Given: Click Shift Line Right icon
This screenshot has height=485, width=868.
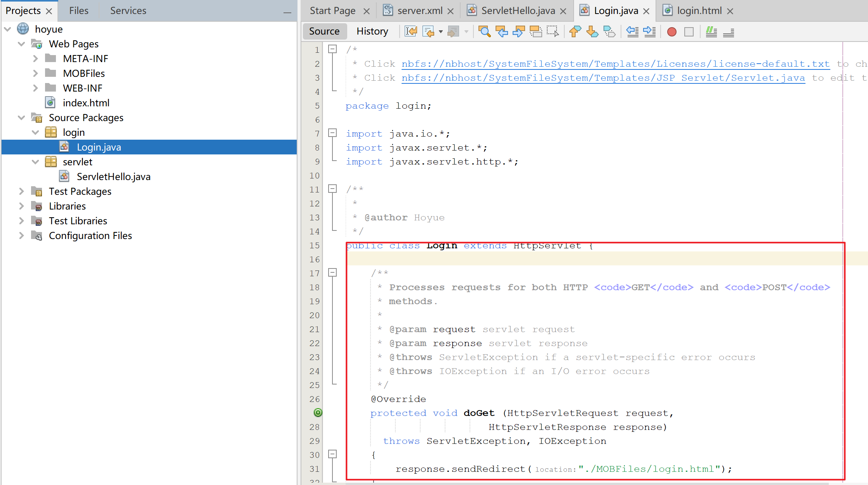Looking at the screenshot, I should coord(650,31).
